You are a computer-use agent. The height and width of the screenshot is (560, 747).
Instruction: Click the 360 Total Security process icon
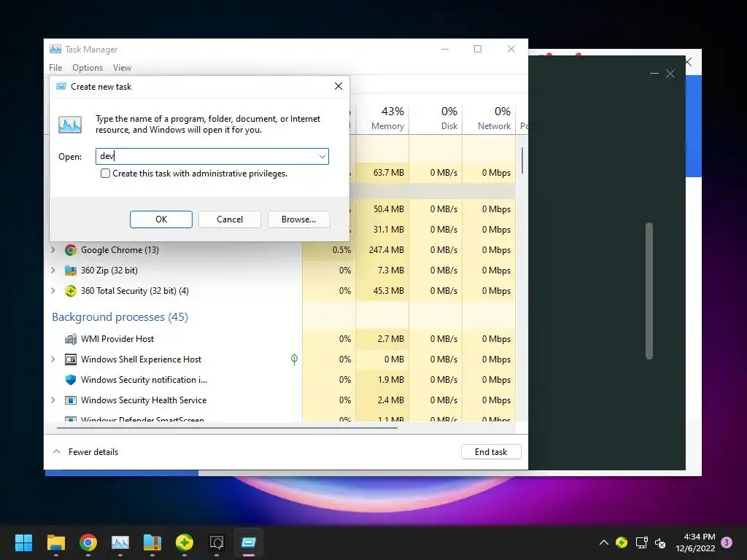[71, 291]
